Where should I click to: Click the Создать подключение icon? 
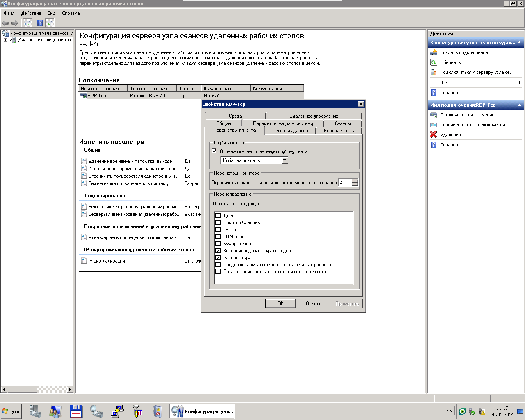(434, 52)
